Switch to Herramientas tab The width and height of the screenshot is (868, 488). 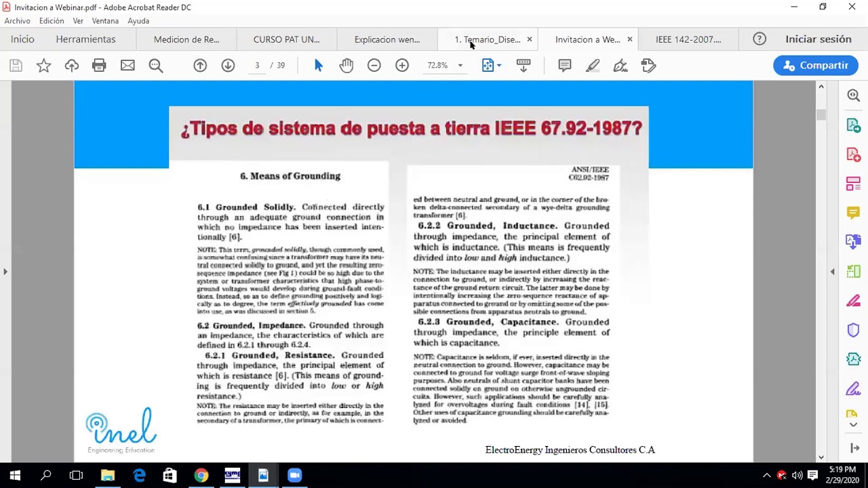[85, 39]
